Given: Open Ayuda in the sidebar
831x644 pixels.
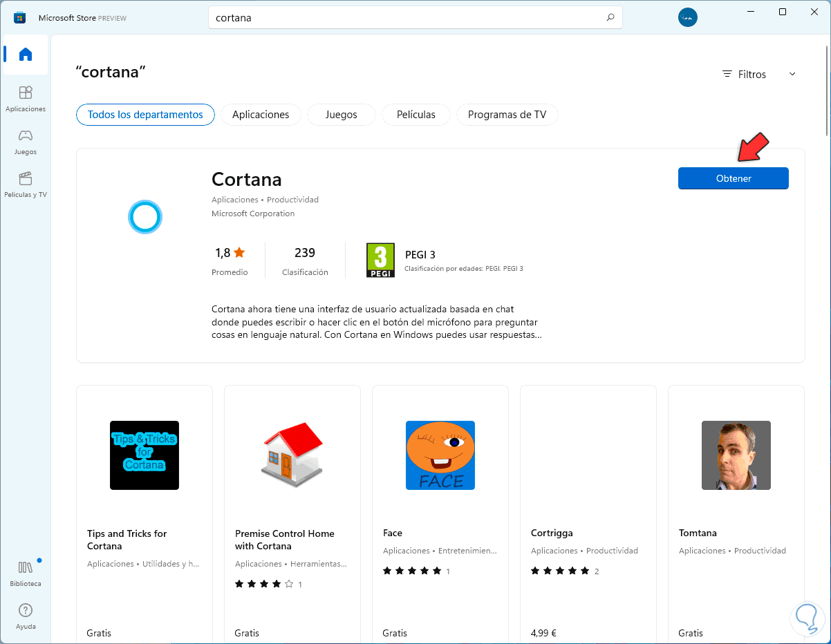Looking at the screenshot, I should pyautogui.click(x=26, y=616).
